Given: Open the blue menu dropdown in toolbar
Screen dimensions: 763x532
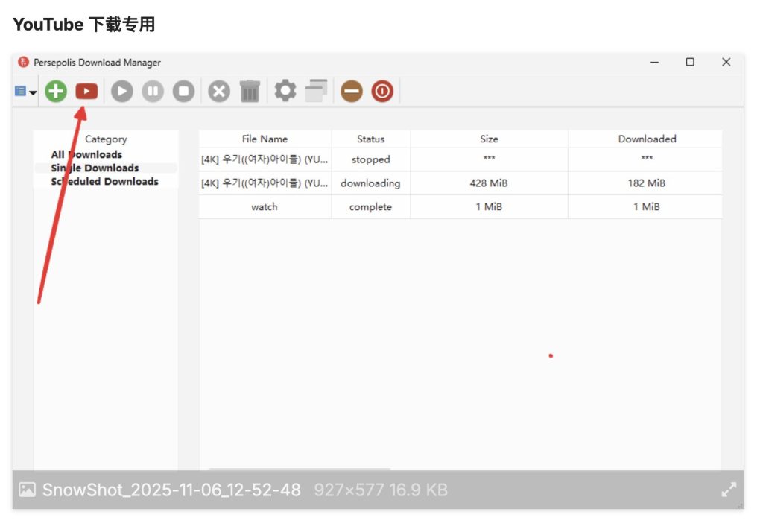Looking at the screenshot, I should (x=25, y=92).
